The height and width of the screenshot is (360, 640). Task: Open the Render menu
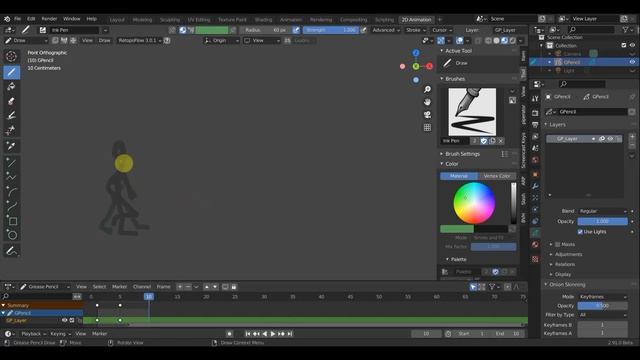pyautogui.click(x=49, y=19)
